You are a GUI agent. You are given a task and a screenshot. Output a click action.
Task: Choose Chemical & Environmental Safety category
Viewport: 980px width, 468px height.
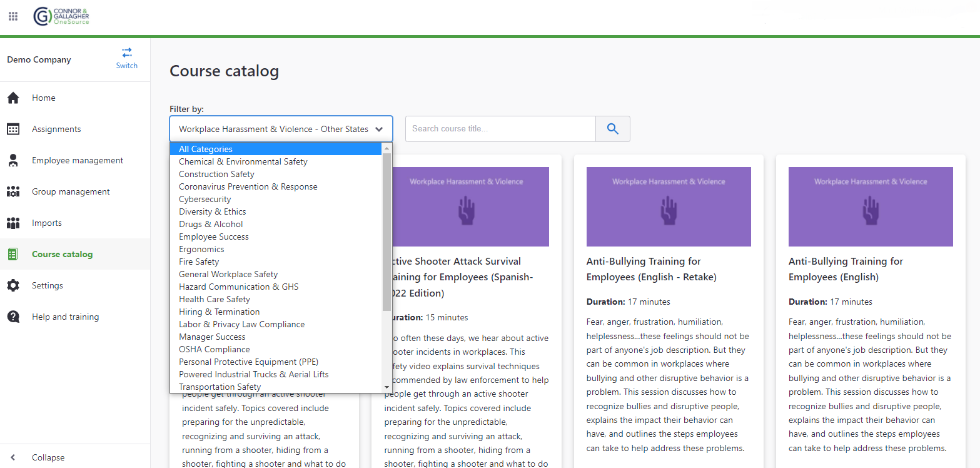pyautogui.click(x=276, y=161)
